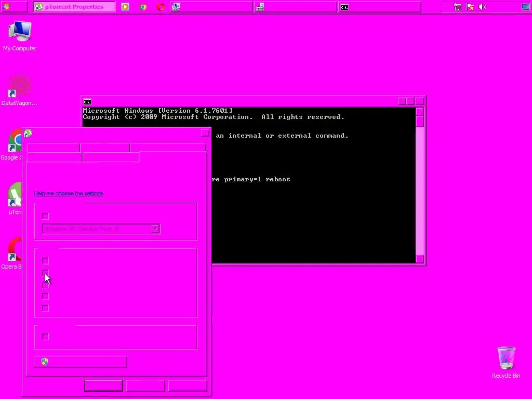
Task: Click the middle button at the dialog bottom
Action: point(145,386)
